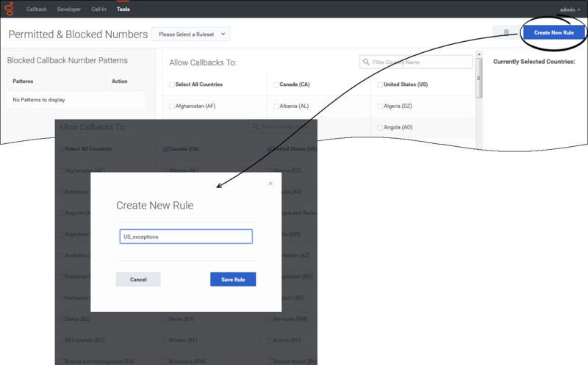Switch to the Tools tab
This screenshot has height=365, width=588.
pos(123,10)
